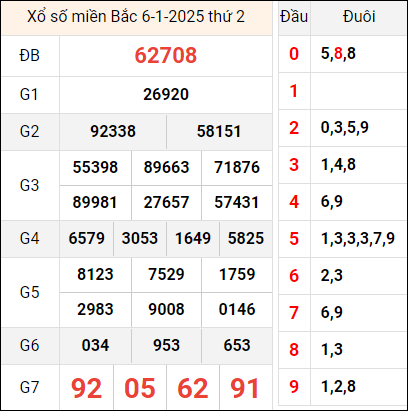Screen dimensions: 408x411
Task: Select the G3 number 55398
Action: pyautogui.click(x=95, y=167)
